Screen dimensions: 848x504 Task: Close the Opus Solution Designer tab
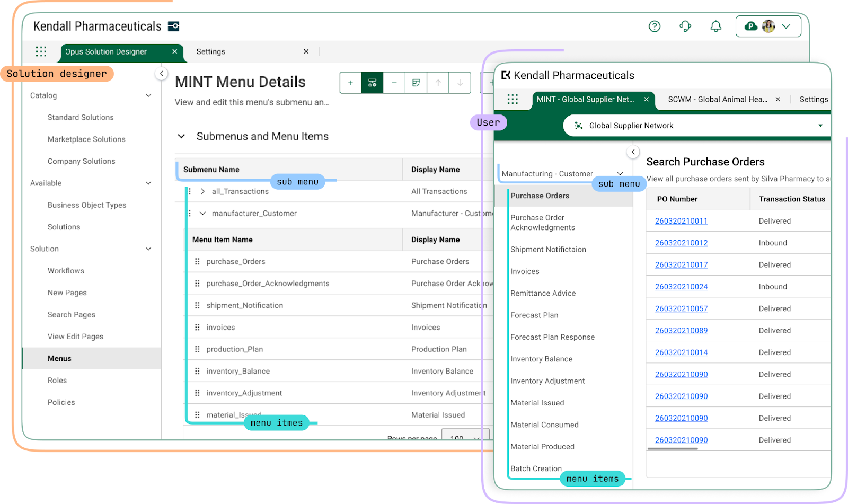[175, 51]
